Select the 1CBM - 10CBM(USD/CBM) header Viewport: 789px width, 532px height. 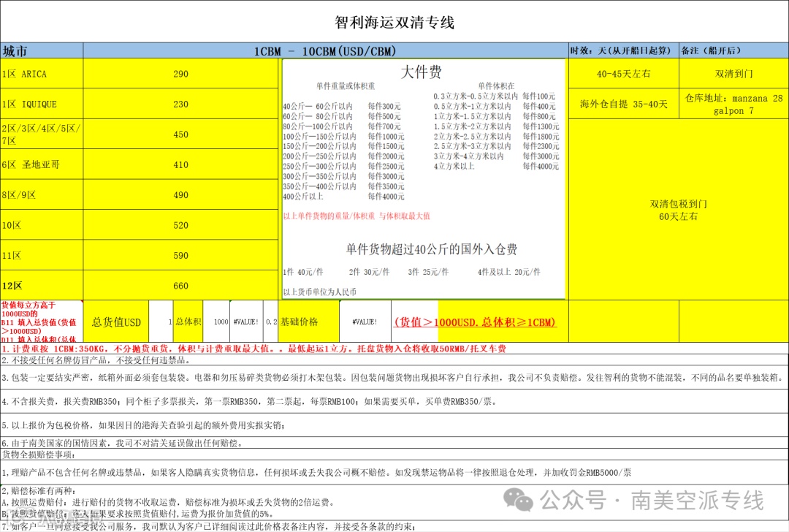pyautogui.click(x=325, y=51)
